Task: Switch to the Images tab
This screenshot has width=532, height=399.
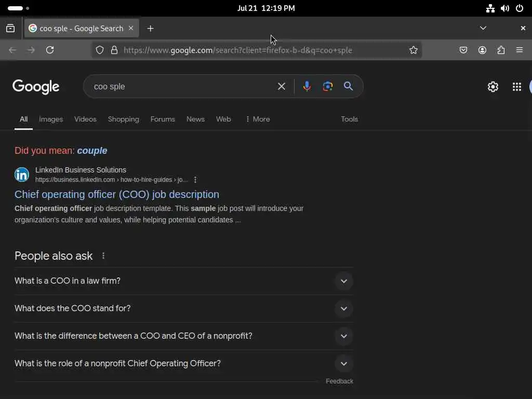Action: [x=51, y=119]
